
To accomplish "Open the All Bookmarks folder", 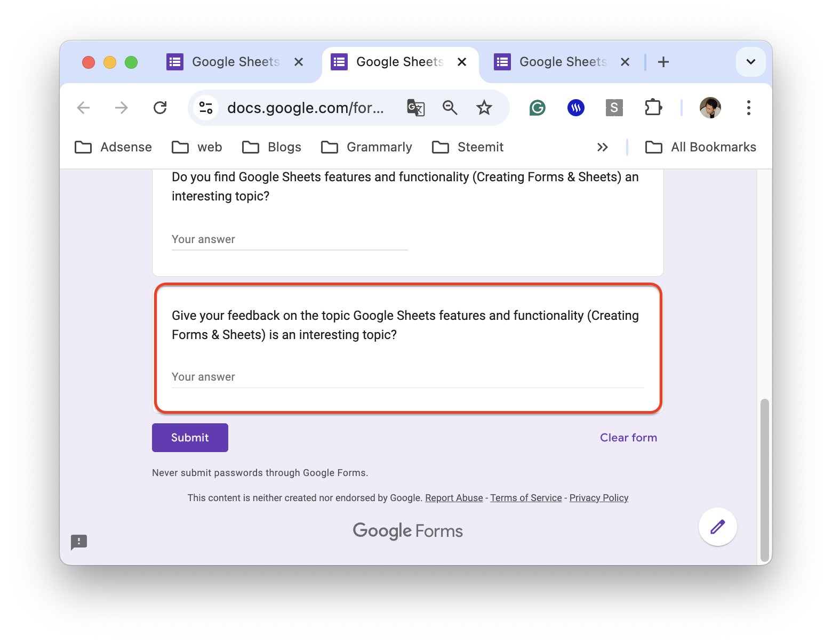I will coord(701,147).
